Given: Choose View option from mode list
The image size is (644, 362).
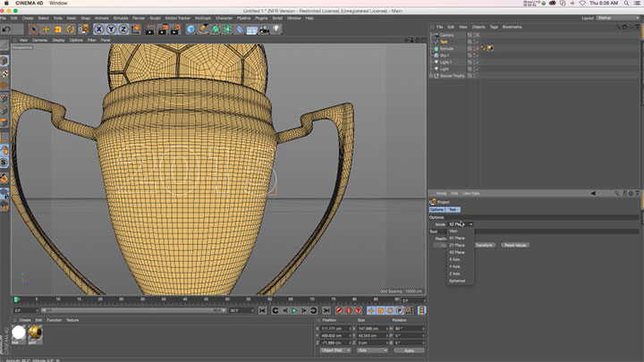Looking at the screenshot, I should [x=453, y=232].
